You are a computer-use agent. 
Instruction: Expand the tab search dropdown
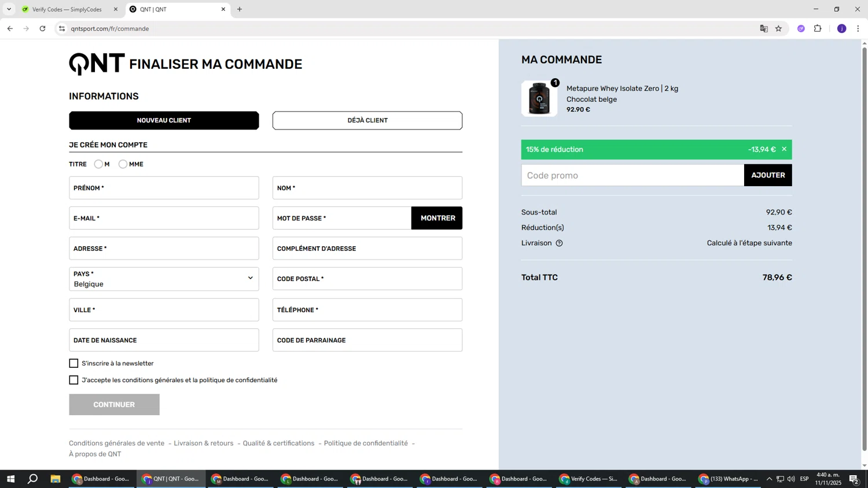coord(9,9)
